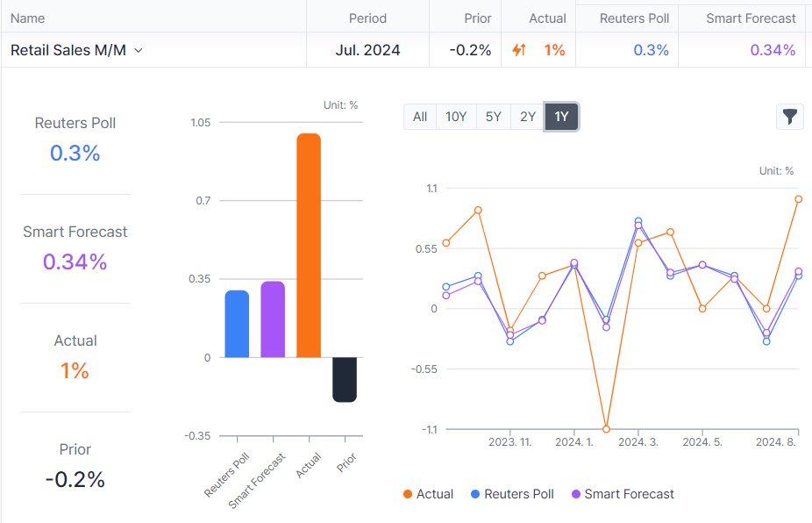This screenshot has height=523, width=812.
Task: Toggle the Smart Forecast legend entry
Action: (x=622, y=494)
